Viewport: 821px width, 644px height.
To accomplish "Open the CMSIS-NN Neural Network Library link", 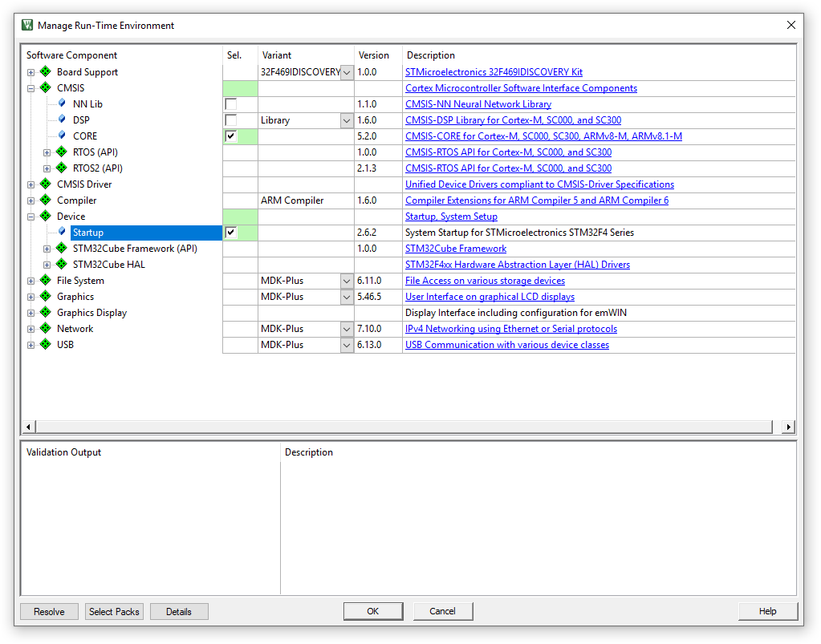I will [478, 104].
